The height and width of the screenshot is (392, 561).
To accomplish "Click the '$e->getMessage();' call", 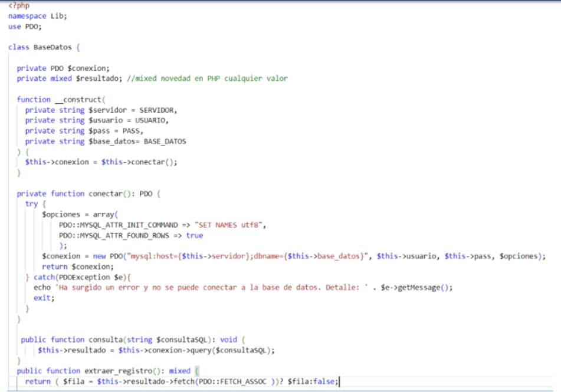I will [416, 288].
